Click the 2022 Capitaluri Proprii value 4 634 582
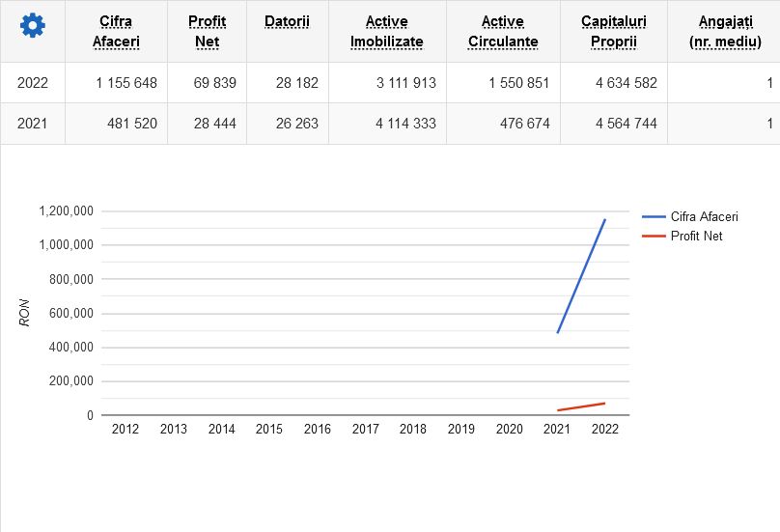The image size is (780, 532). pyautogui.click(x=626, y=83)
